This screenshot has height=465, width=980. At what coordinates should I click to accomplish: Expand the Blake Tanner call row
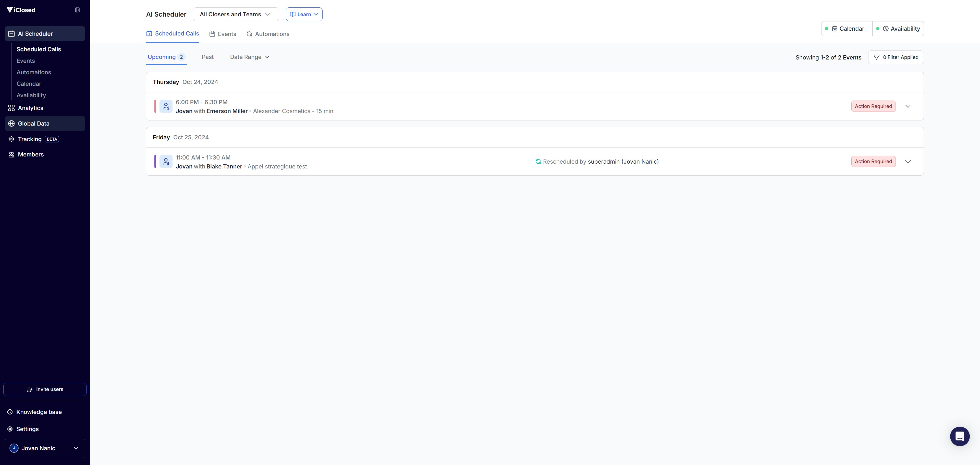908,161
